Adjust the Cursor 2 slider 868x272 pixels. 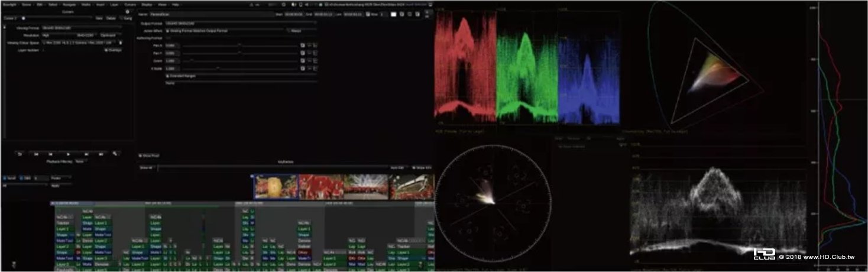pyautogui.click(x=56, y=18)
